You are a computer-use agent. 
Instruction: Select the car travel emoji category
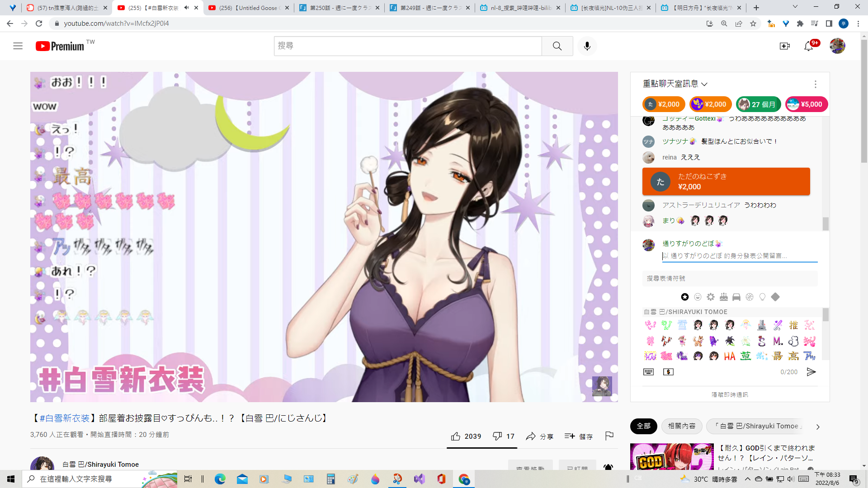click(x=736, y=297)
